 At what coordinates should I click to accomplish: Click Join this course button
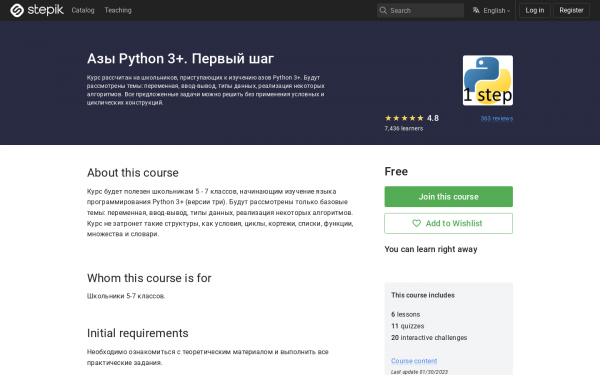point(448,197)
